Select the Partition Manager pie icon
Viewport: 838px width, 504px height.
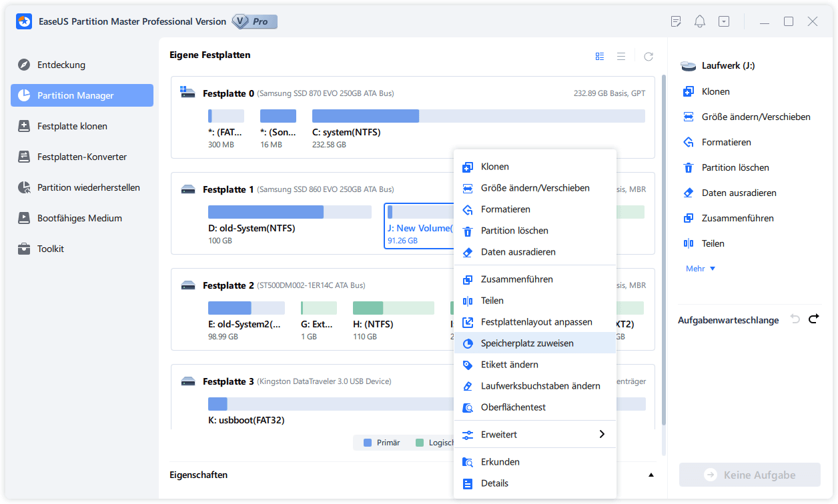(24, 95)
